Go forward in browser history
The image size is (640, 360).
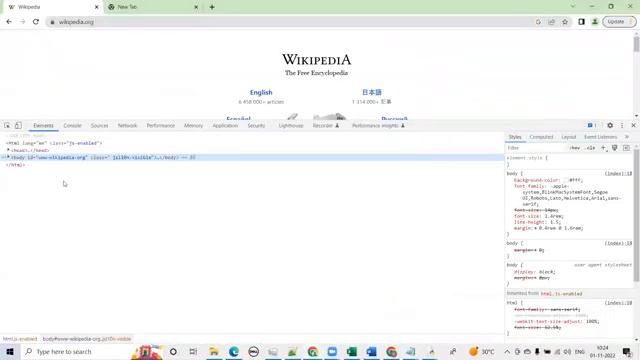22,22
